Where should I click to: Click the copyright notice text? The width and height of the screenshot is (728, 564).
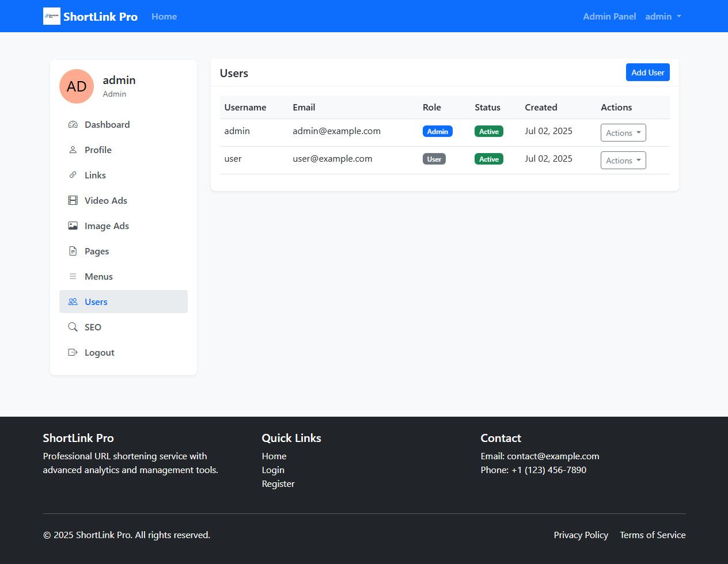tap(127, 535)
